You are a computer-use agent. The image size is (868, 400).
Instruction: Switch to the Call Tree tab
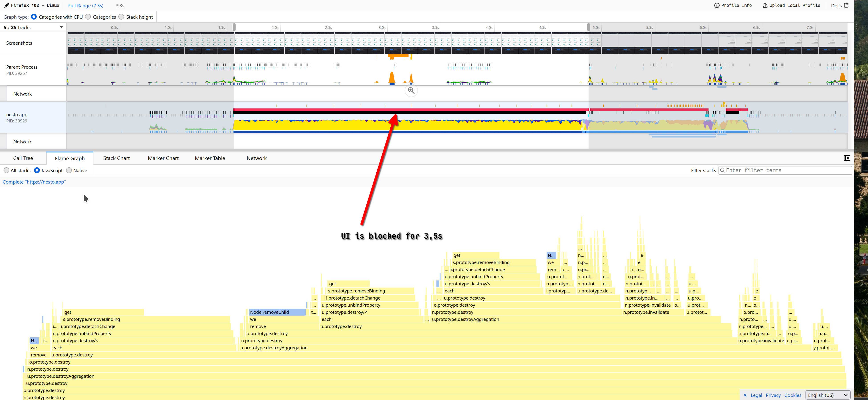pyautogui.click(x=23, y=158)
